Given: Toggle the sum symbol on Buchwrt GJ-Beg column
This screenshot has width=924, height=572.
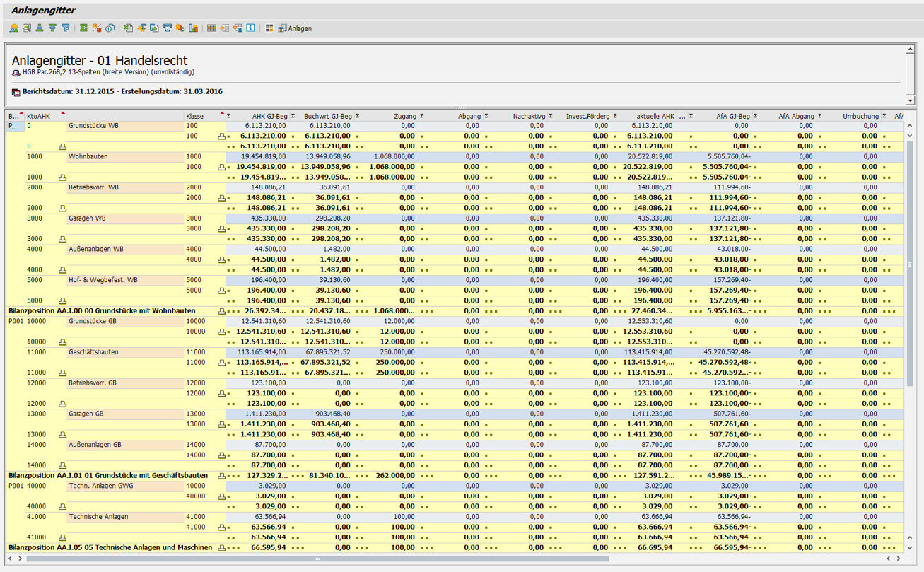Looking at the screenshot, I should click(x=357, y=115).
